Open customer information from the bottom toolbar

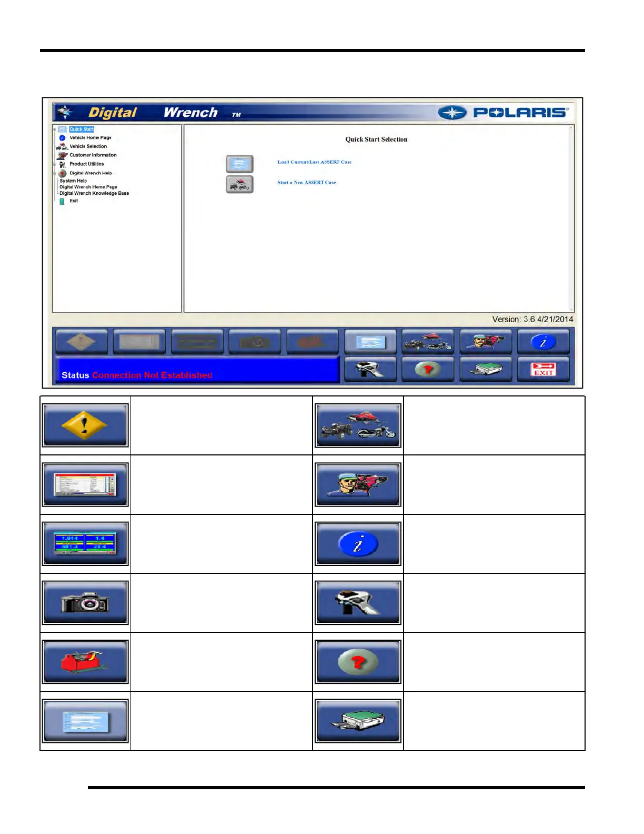[486, 342]
